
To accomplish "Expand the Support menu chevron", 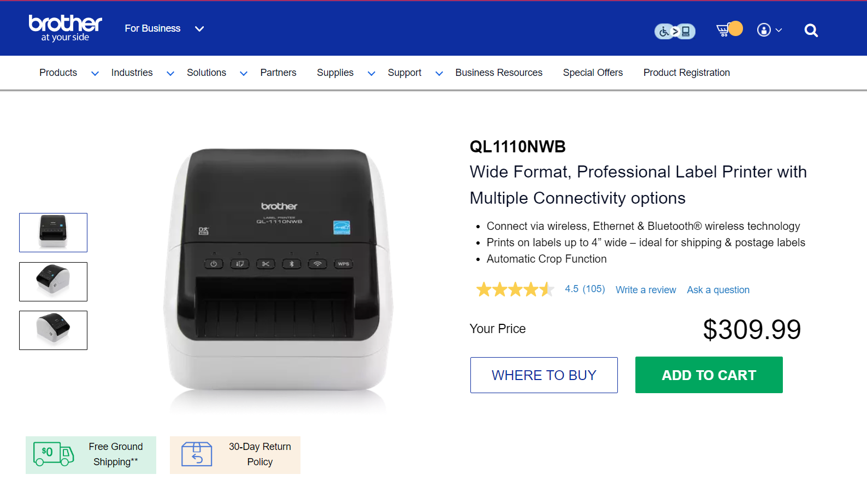I will click(439, 74).
